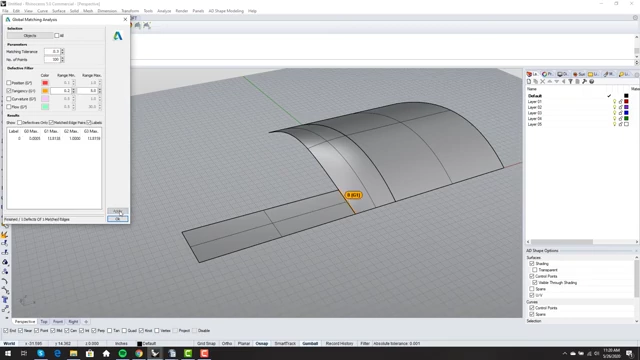Image resolution: width=640 pixels, height=360 pixels.
Task: Click the Move layer up arrow icon
Action: tap(549, 82)
